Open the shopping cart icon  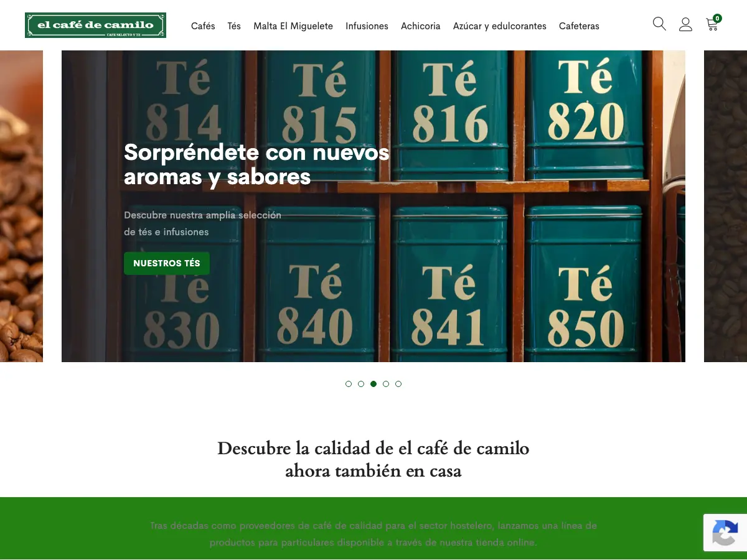point(712,25)
